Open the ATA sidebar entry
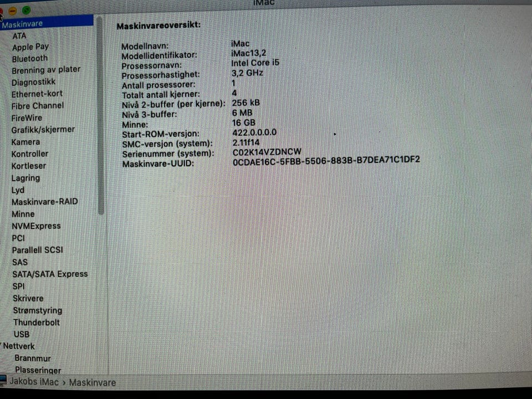Image resolution: width=532 pixels, height=399 pixels. click(x=19, y=35)
